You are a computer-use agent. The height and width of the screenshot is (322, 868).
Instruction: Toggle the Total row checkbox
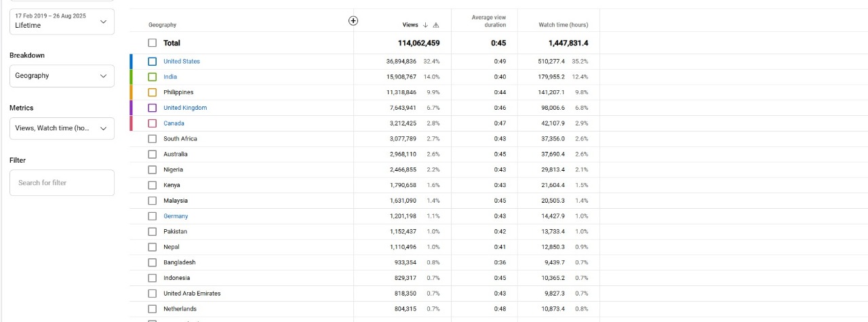point(153,43)
